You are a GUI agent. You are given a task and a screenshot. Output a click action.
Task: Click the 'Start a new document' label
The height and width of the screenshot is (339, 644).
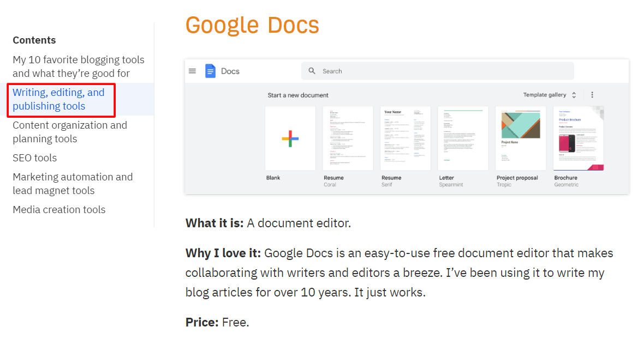(298, 95)
